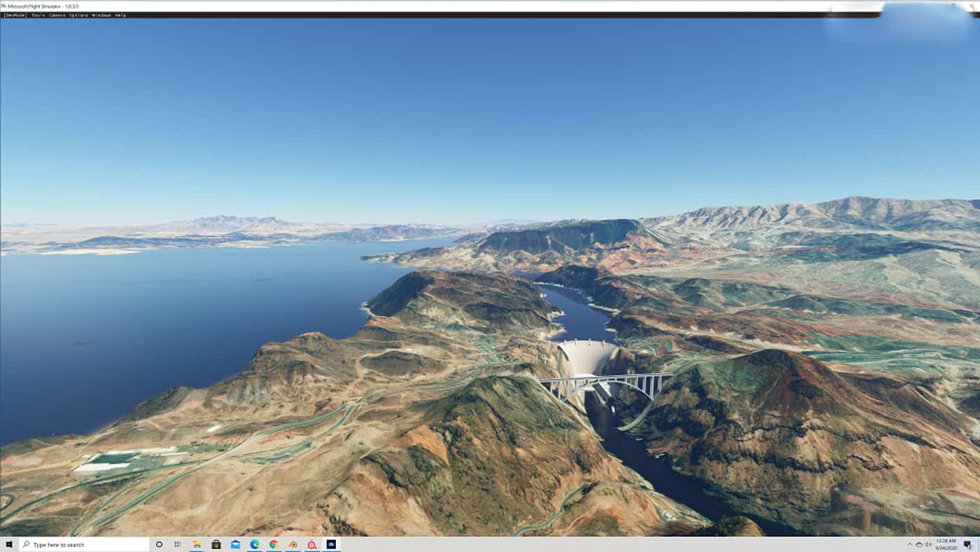
Task: Expand the Windows menu
Action: tap(101, 15)
